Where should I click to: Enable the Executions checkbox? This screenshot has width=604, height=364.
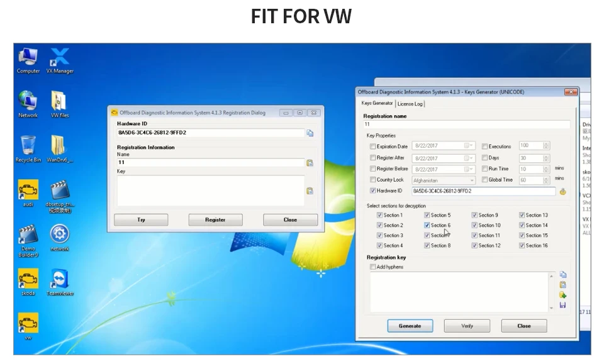click(484, 146)
